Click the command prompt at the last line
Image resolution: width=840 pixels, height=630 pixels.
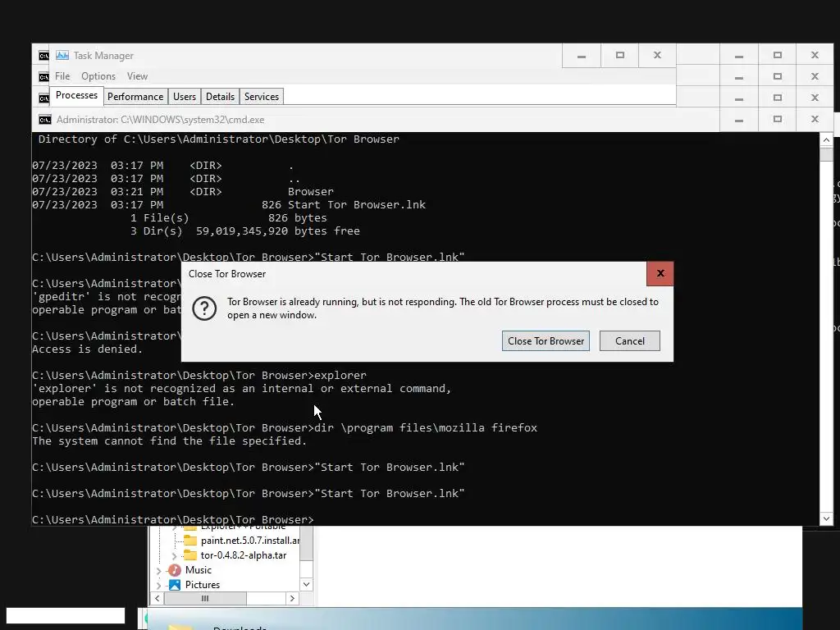(173, 519)
